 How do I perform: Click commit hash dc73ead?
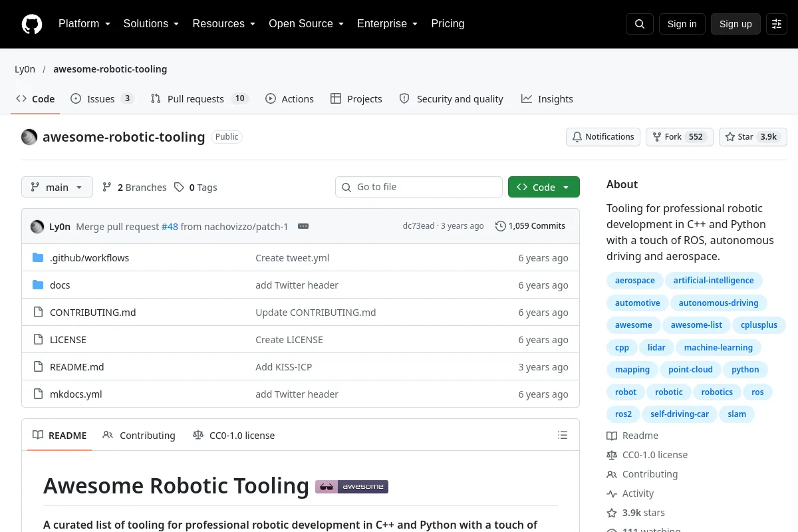(418, 226)
